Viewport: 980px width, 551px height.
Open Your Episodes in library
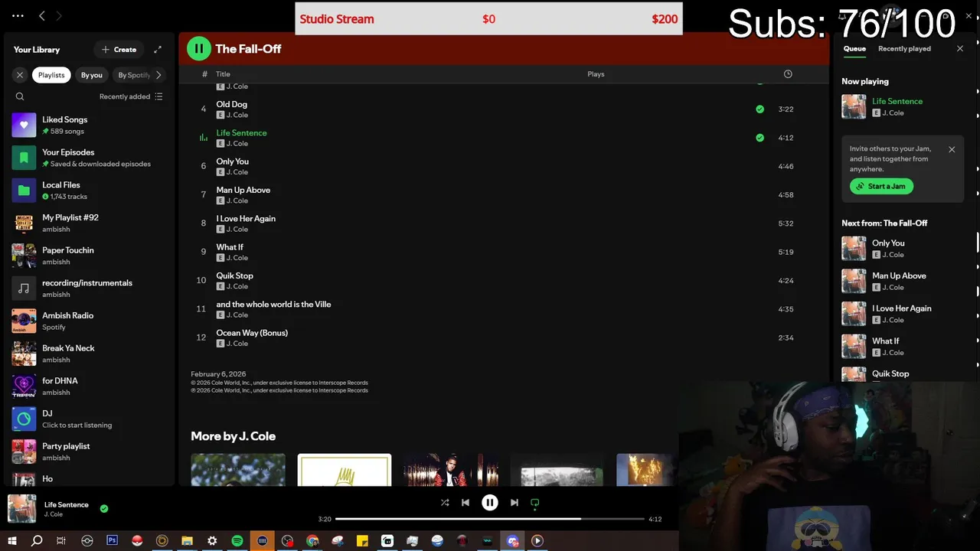(x=88, y=158)
